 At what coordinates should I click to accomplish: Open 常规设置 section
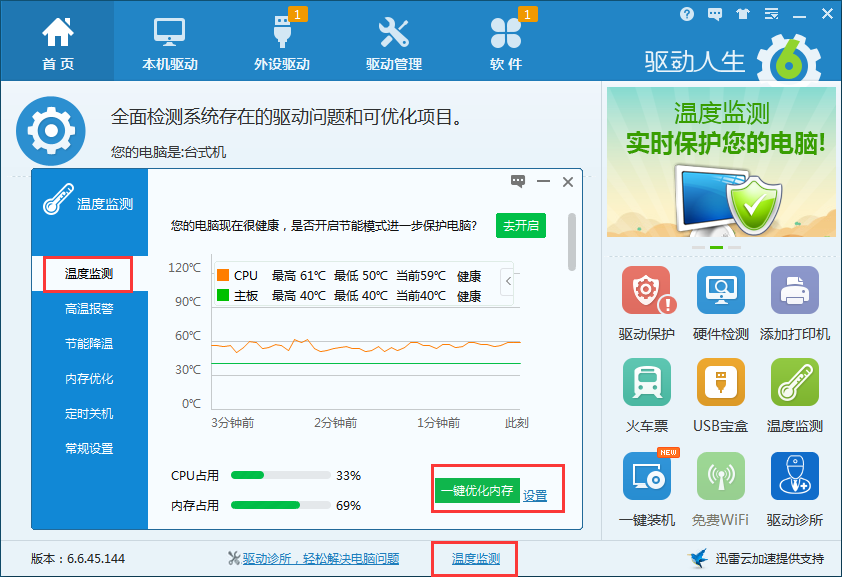(89, 448)
